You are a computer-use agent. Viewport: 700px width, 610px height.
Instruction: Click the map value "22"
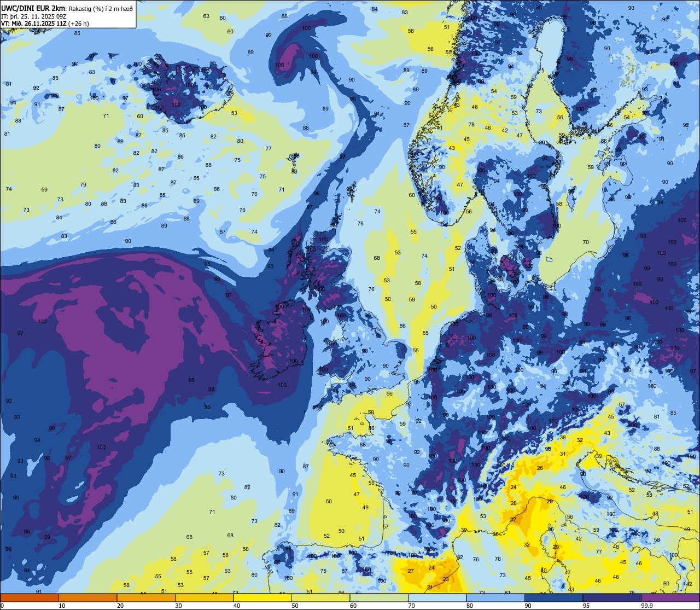coord(513,520)
